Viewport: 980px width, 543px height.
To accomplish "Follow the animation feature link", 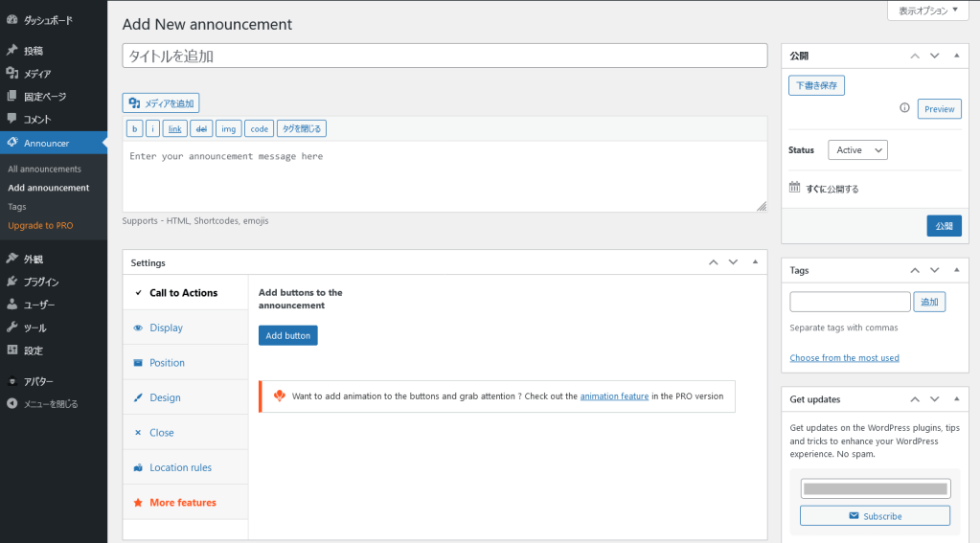I will (614, 396).
